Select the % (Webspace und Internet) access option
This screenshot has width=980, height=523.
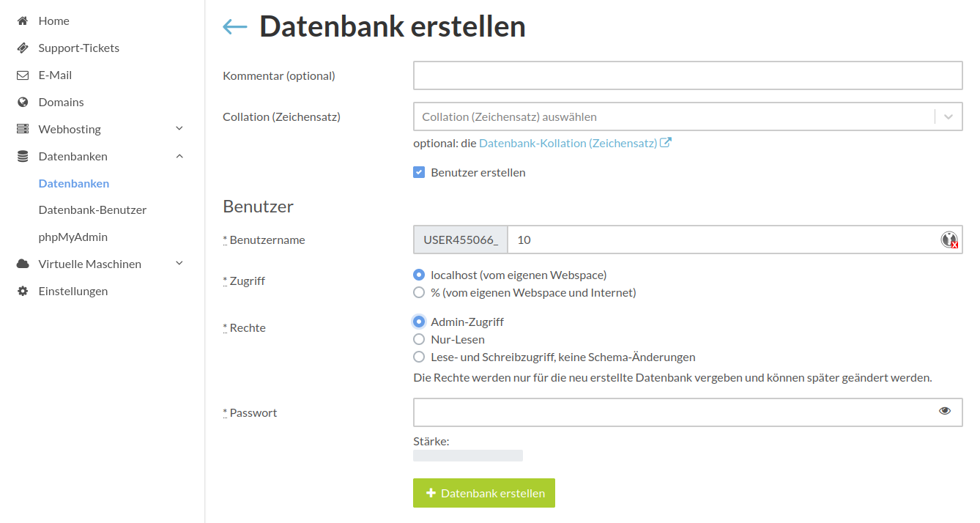pyautogui.click(x=419, y=293)
